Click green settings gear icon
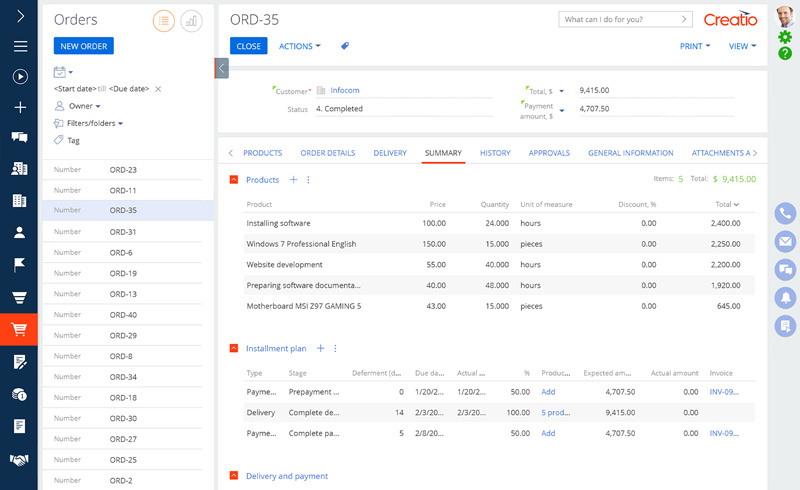This screenshot has width=800, height=490. pyautogui.click(x=785, y=37)
